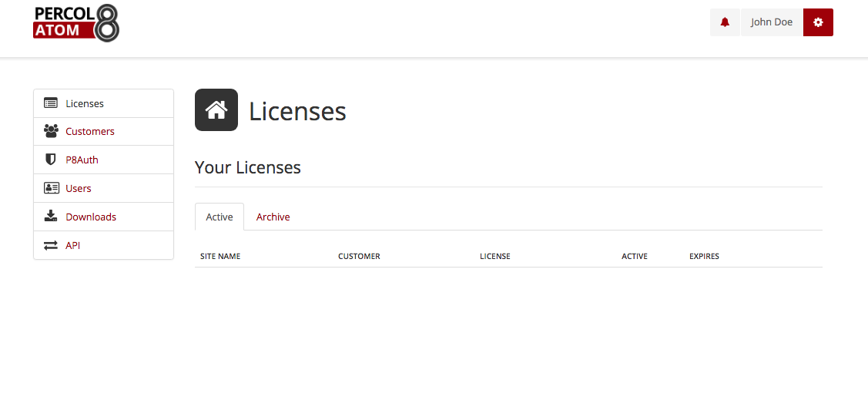Click the API exchange arrows icon
Viewport: 868px width, 414px height.
pos(51,245)
